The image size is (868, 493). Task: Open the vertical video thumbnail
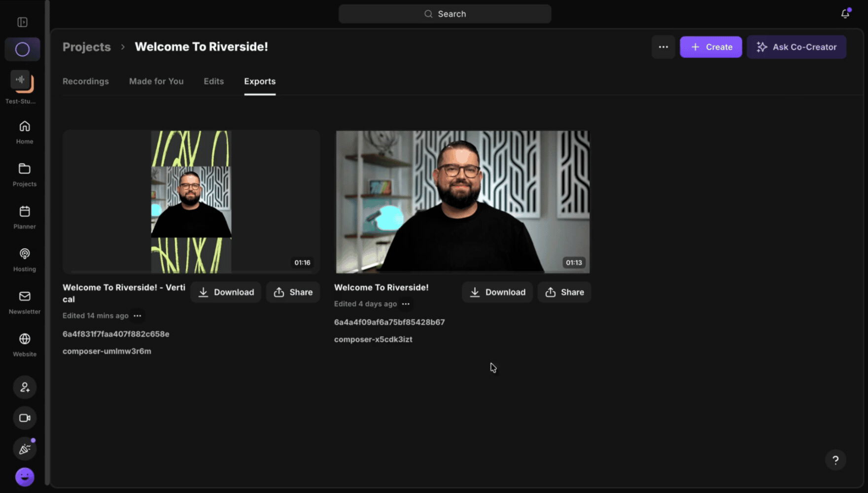click(x=191, y=202)
